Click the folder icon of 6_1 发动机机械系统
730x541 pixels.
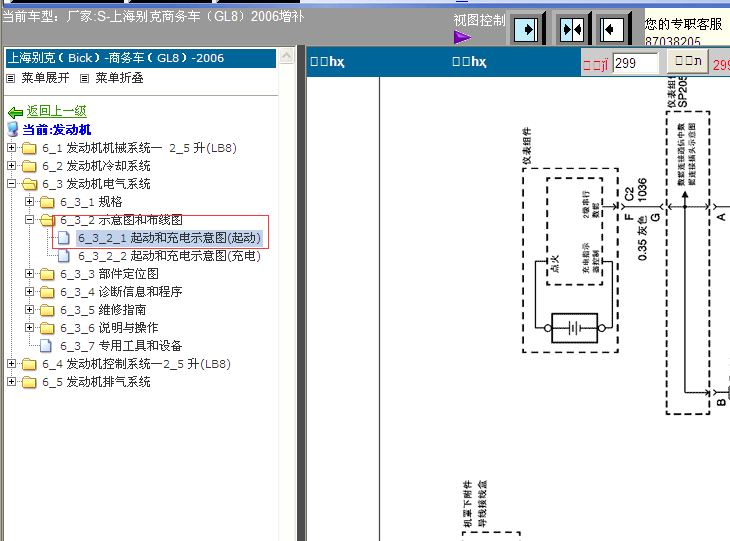coord(29,149)
